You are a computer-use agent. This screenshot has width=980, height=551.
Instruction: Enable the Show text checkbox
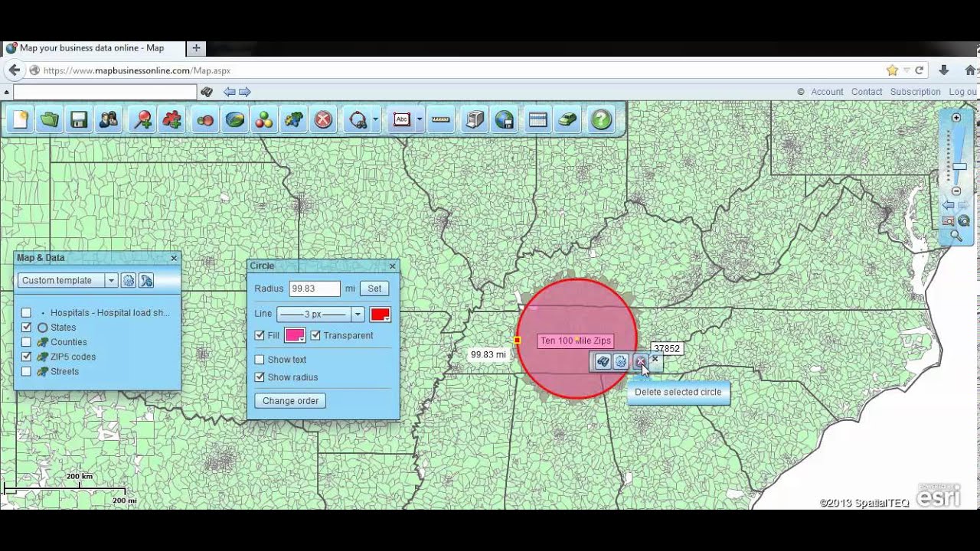(x=260, y=360)
